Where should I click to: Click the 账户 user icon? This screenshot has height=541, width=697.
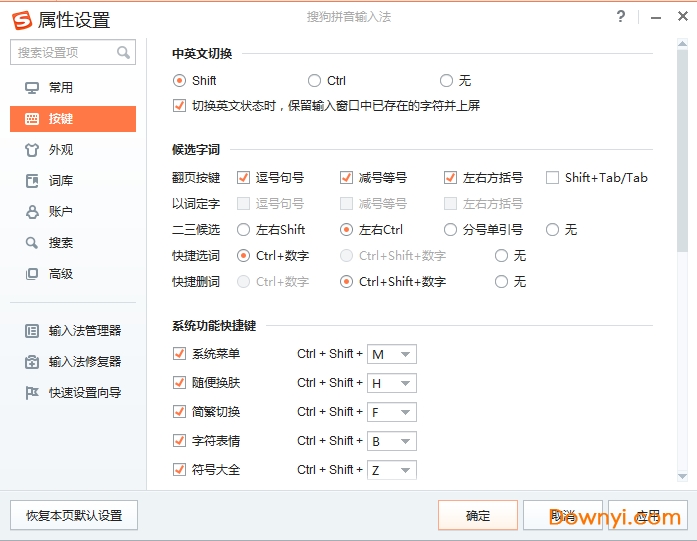pos(31,212)
